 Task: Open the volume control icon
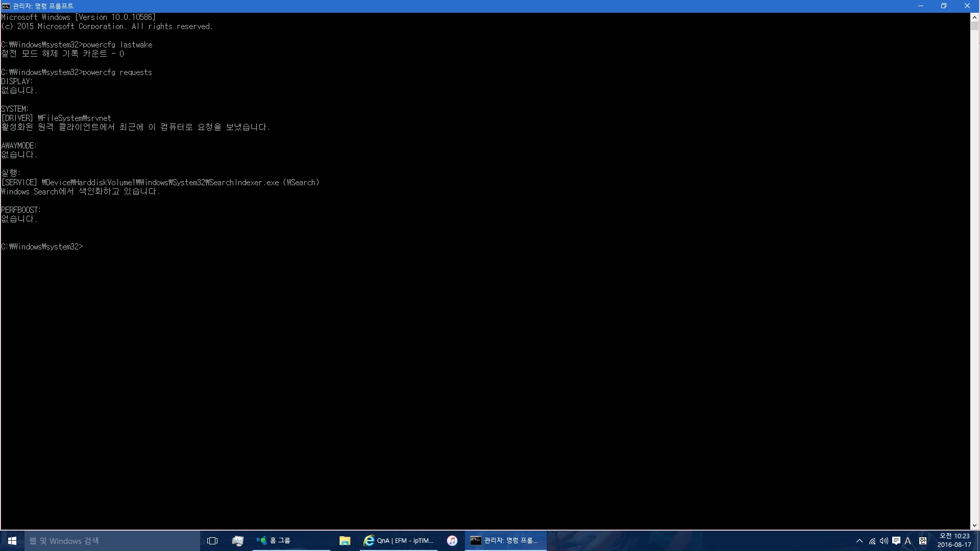coord(884,541)
